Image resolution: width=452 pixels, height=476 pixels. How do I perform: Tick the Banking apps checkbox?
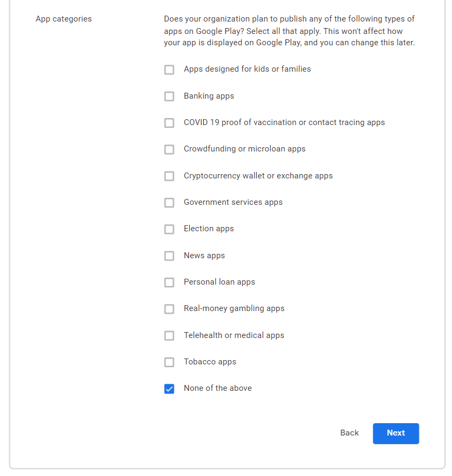(169, 96)
